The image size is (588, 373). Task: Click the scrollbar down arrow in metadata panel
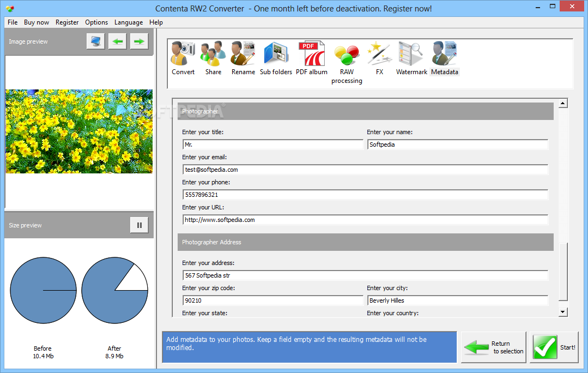(x=562, y=312)
